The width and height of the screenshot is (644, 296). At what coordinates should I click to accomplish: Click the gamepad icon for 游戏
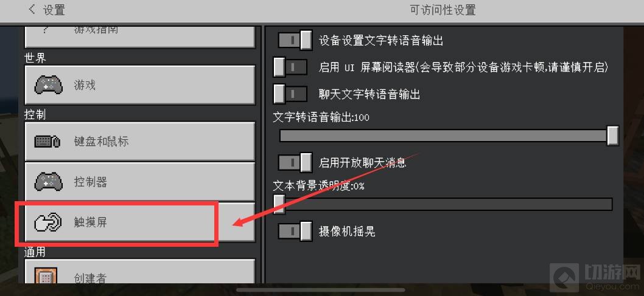pyautogui.click(x=48, y=85)
